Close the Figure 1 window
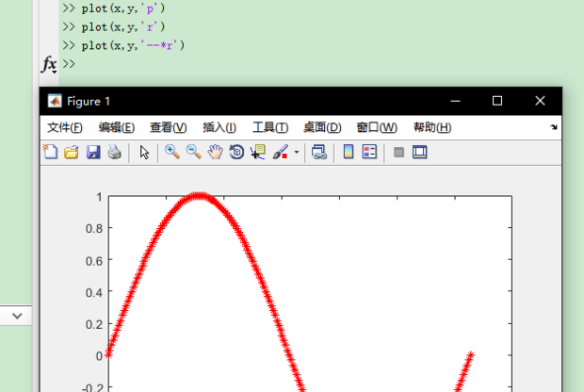 tap(540, 101)
